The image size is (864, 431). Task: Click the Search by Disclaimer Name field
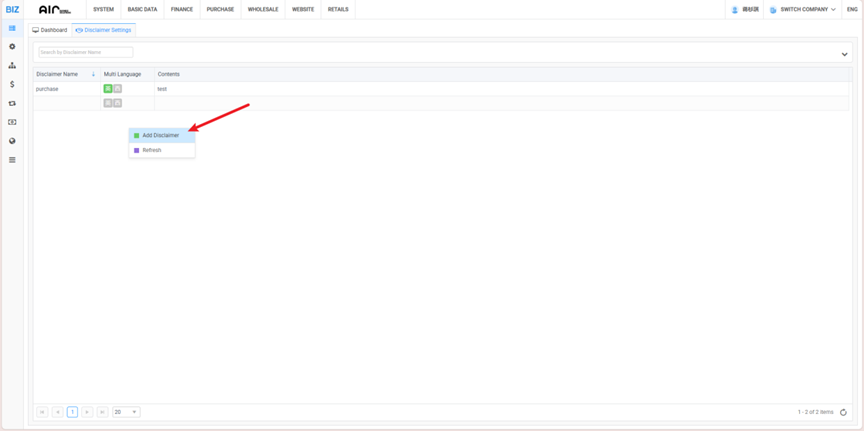coord(85,52)
